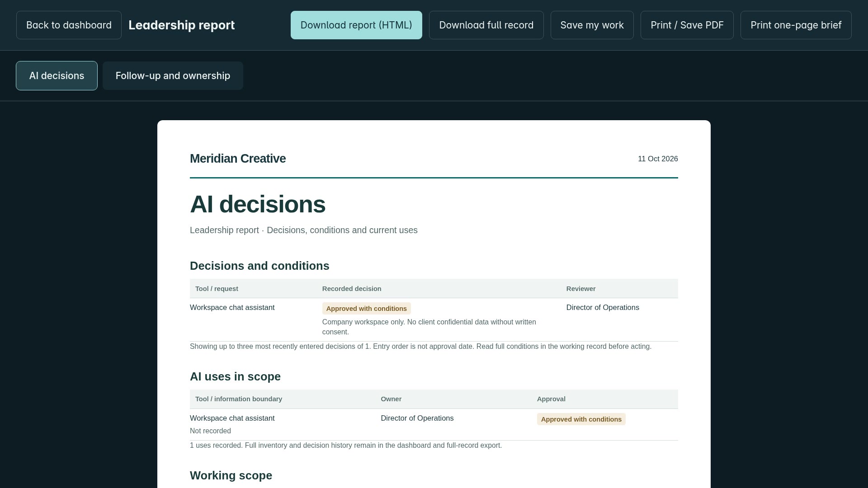Open Print / Save PDF

point(687,25)
